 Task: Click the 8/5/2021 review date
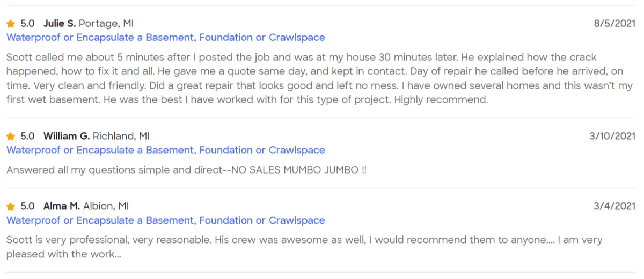614,24
